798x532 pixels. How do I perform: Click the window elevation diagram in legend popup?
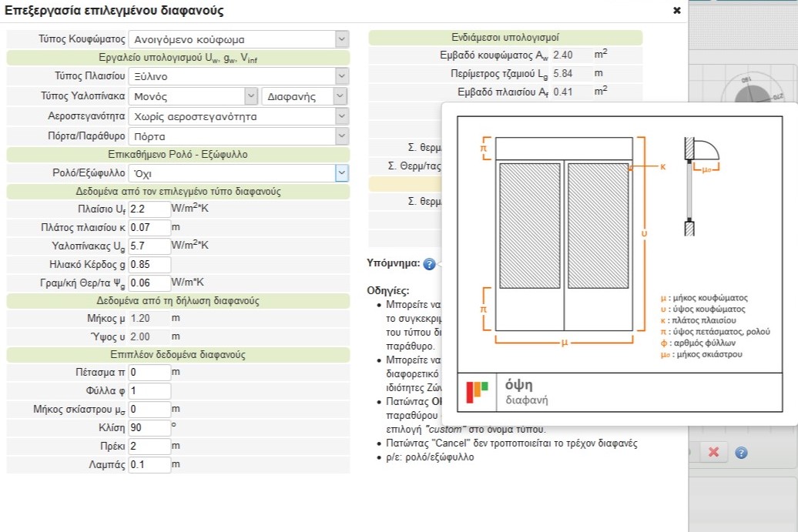pyautogui.click(x=564, y=235)
